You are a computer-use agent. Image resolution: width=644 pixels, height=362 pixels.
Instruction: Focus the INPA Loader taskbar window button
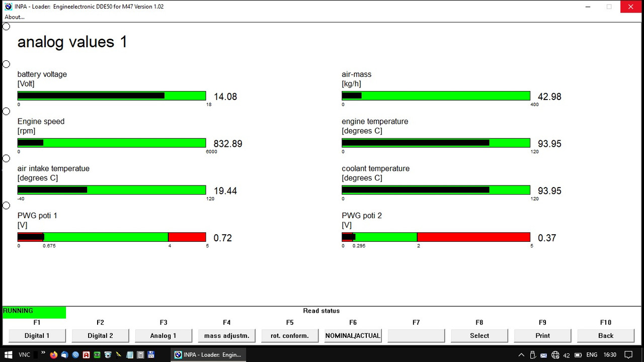(208, 354)
